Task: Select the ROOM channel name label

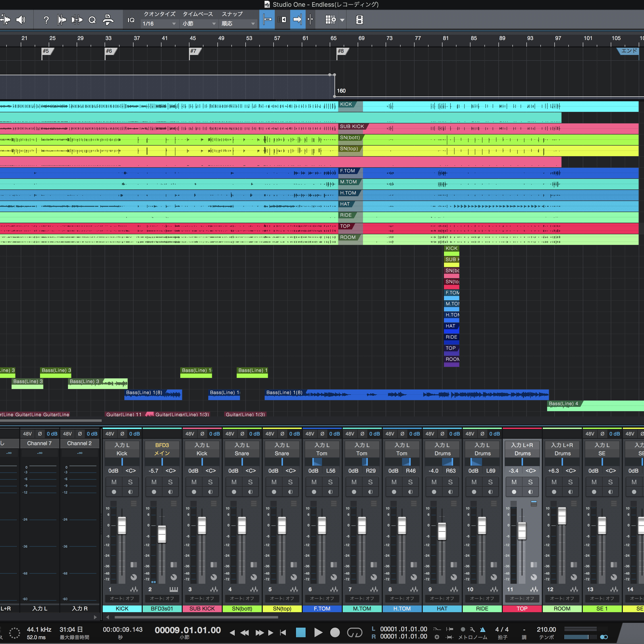Action: (562, 609)
